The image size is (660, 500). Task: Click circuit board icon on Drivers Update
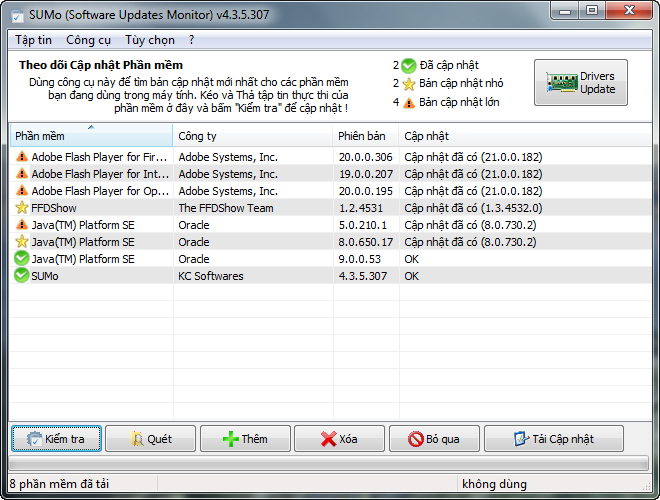pyautogui.click(x=562, y=82)
